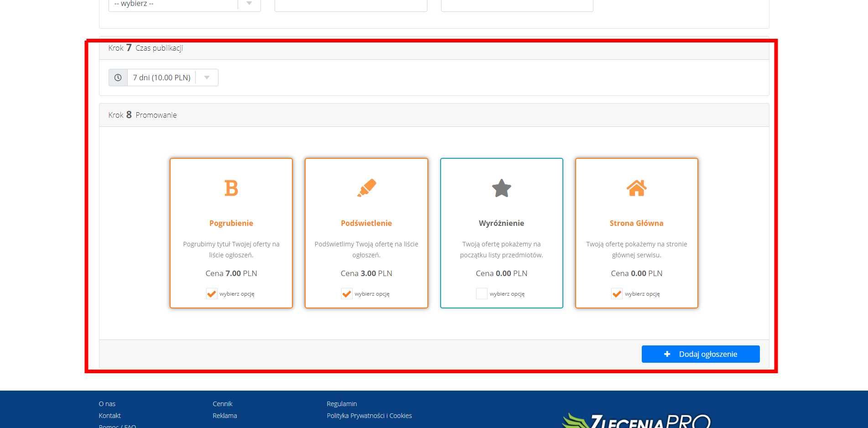868x428 pixels.
Task: Click the middle empty input field at top
Action: click(351, 5)
